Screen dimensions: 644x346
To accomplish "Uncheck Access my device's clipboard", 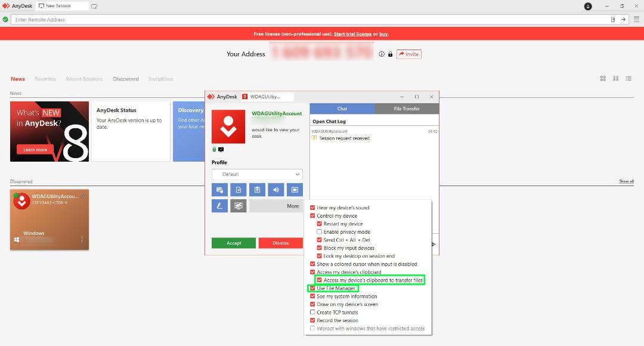I will (312, 272).
